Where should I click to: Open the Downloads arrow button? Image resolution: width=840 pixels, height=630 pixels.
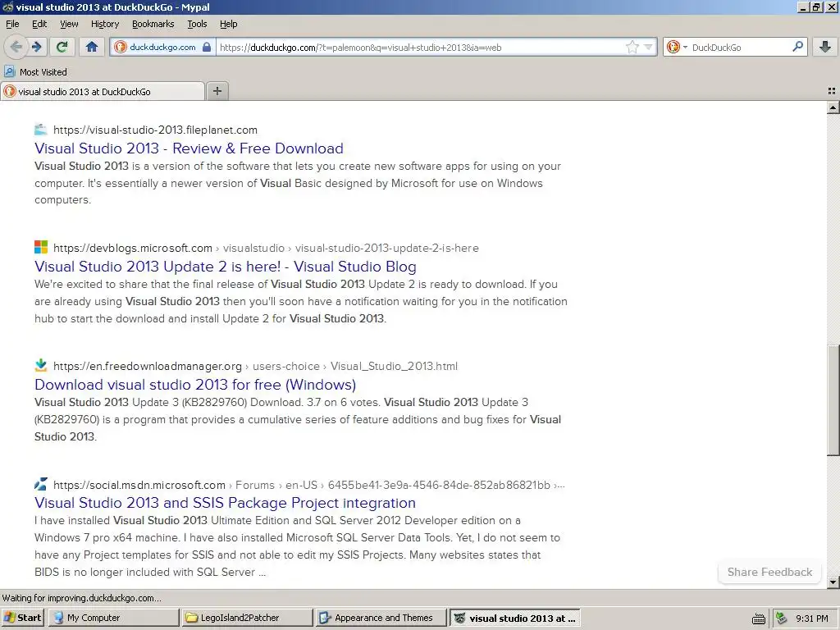(825, 47)
